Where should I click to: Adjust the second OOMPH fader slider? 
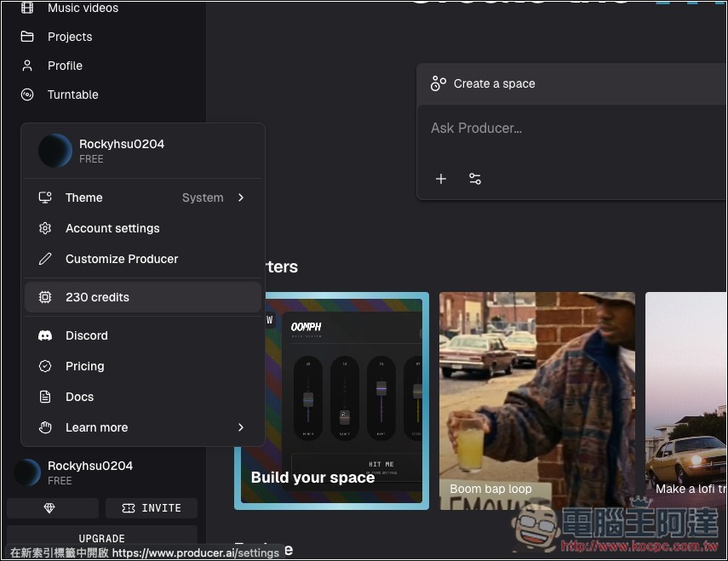345,417
